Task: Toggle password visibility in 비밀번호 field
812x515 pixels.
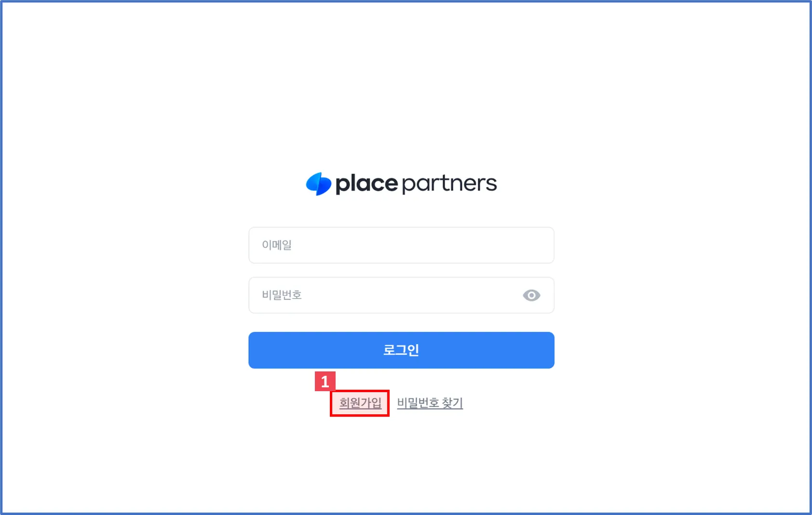Action: click(531, 295)
